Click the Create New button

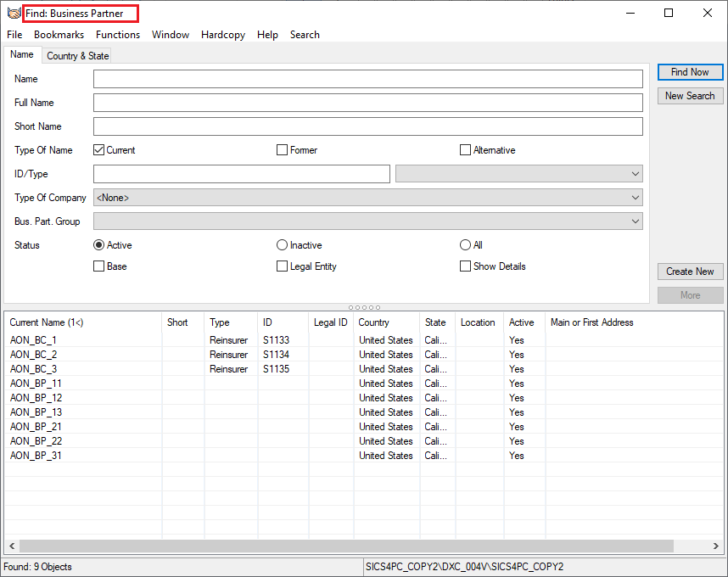[x=690, y=272]
